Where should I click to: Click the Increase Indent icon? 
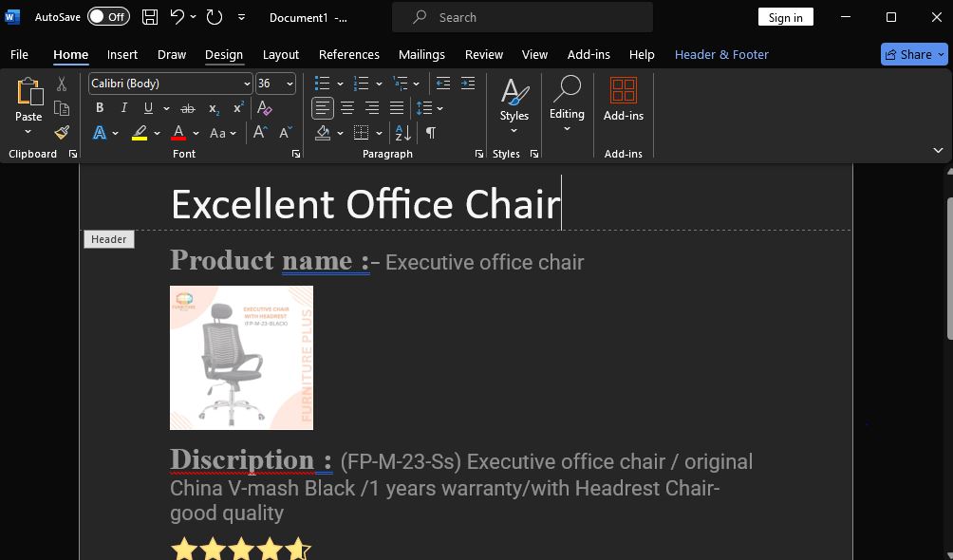pyautogui.click(x=468, y=84)
